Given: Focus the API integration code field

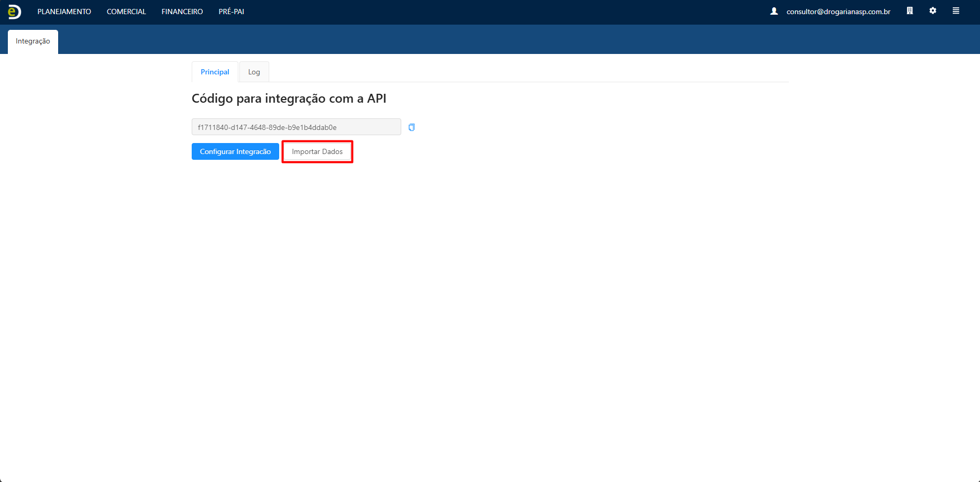Looking at the screenshot, I should pos(296,127).
